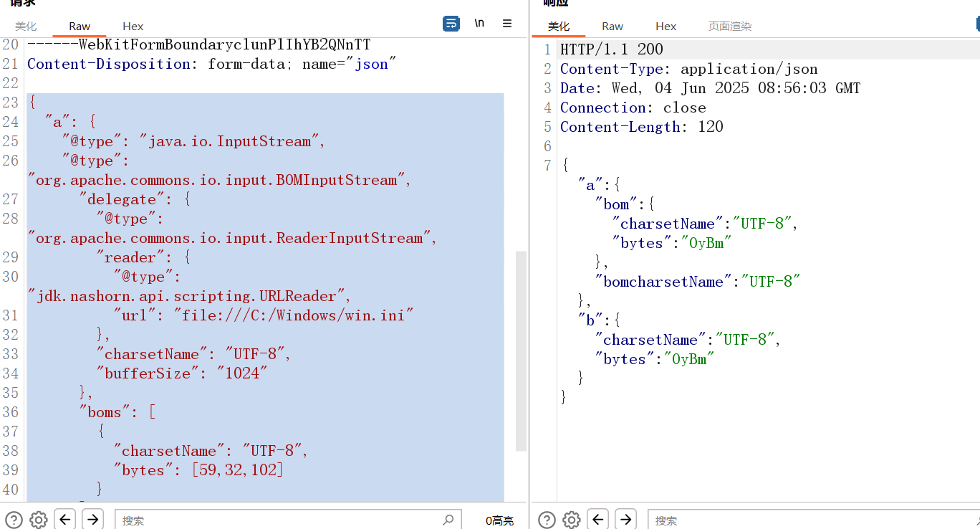Screen dimensions: 980x529
Task: Toggle the \n non-printable characters button
Action: pos(479,24)
